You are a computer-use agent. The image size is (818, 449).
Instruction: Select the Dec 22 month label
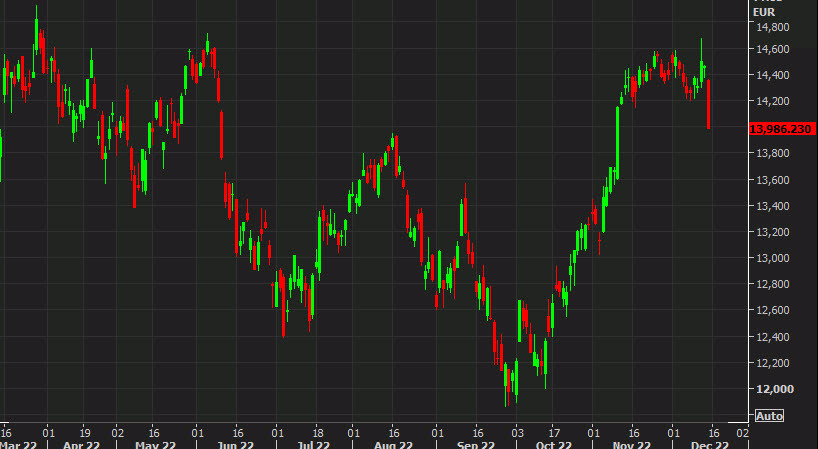pyautogui.click(x=710, y=445)
